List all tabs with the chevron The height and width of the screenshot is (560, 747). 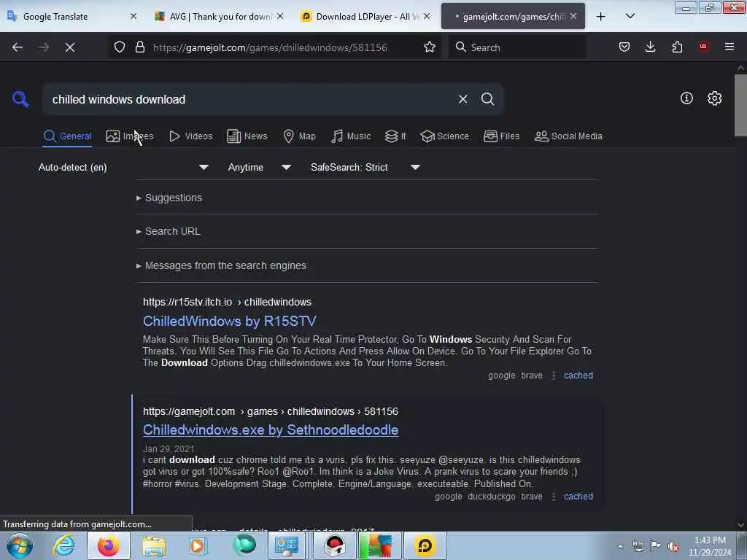click(x=630, y=17)
